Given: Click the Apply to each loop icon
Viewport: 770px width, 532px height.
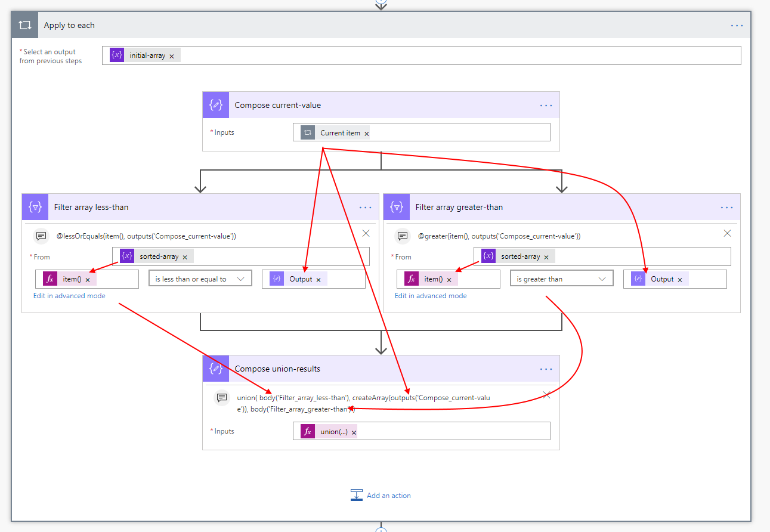Looking at the screenshot, I should point(25,26).
